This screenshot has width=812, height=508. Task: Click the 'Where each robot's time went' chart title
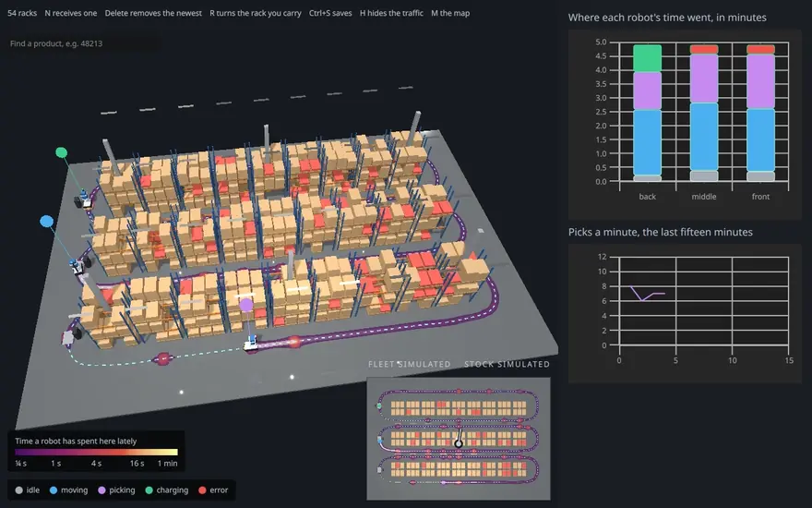coord(667,18)
